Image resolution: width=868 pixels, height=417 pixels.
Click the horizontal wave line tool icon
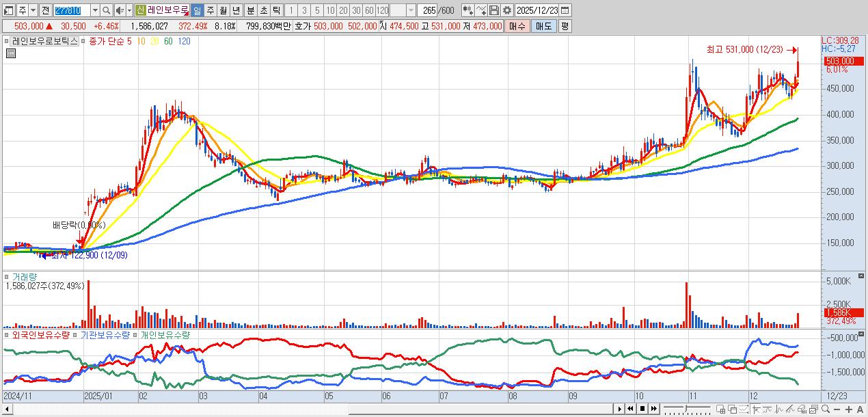[768, 409]
